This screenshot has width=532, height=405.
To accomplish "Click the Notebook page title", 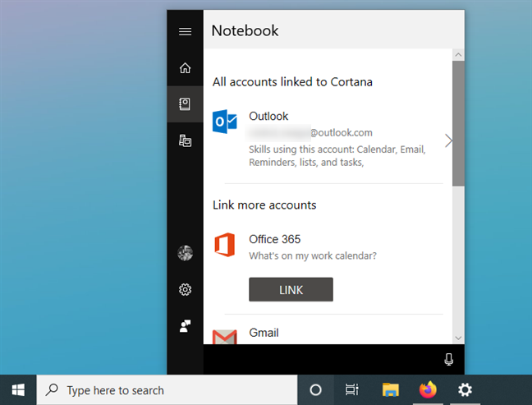I will (x=245, y=30).
